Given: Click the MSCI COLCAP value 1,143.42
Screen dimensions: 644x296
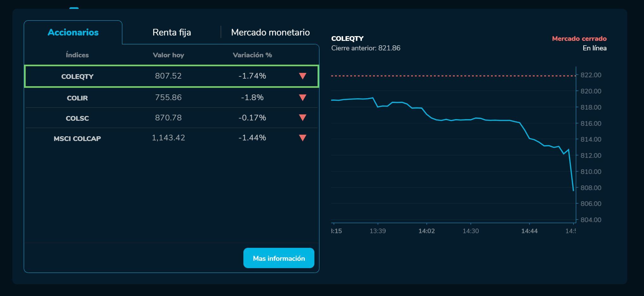Looking at the screenshot, I should pos(168,138).
